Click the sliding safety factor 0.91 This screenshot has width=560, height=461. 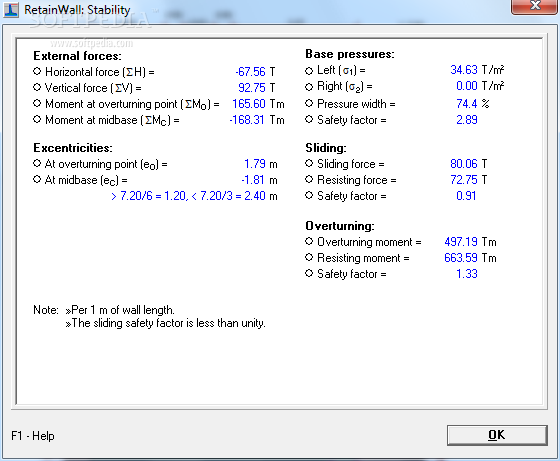click(466, 196)
